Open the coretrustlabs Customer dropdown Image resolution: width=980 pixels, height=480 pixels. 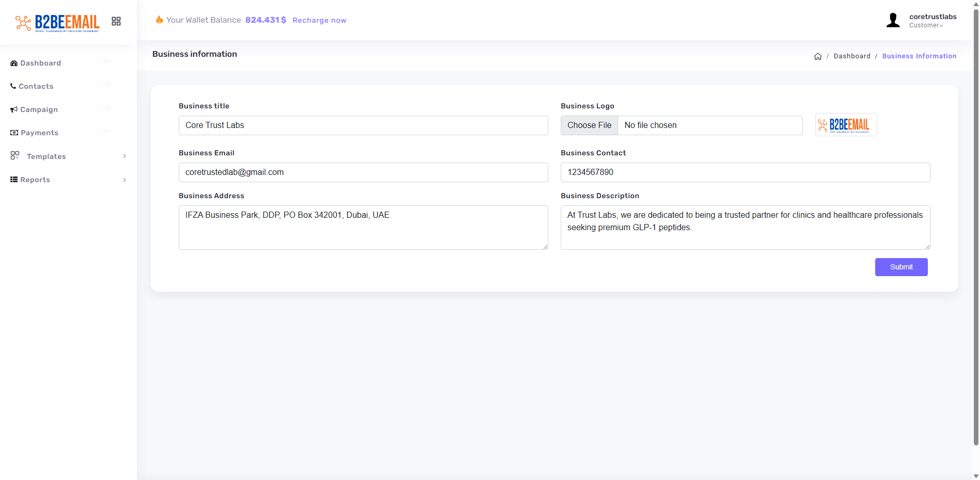click(x=932, y=21)
